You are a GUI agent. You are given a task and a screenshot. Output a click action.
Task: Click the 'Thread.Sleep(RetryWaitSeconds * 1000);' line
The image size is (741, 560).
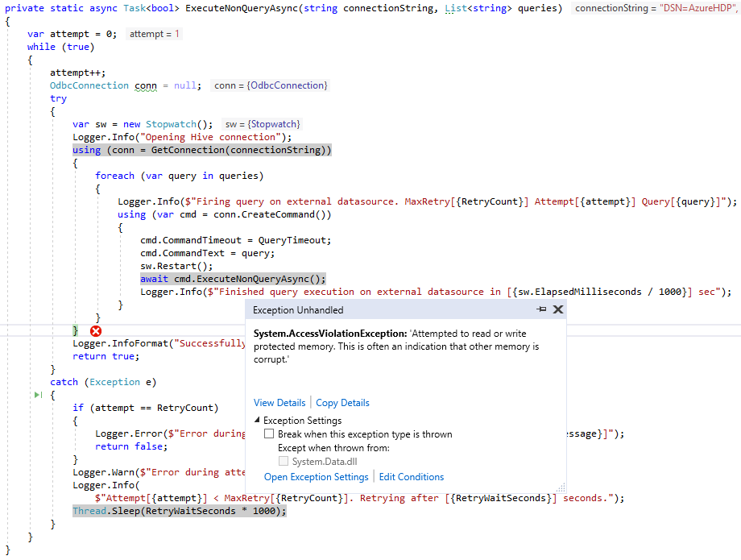click(x=180, y=511)
